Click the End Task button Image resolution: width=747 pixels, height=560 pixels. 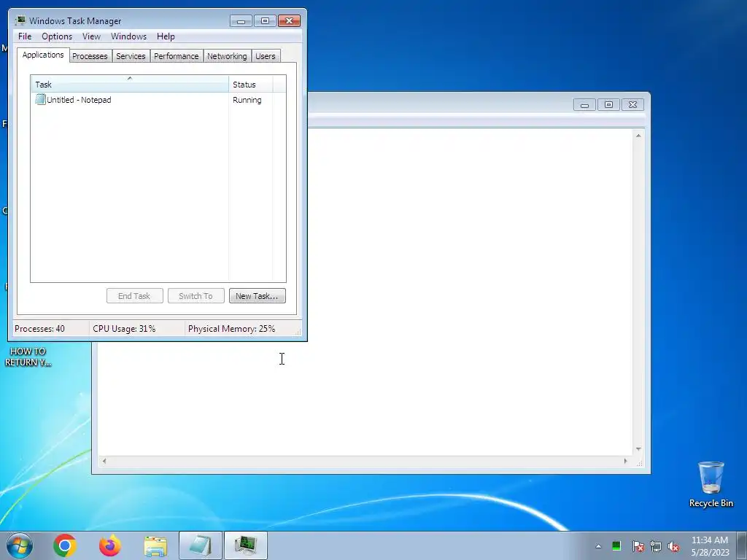[x=134, y=296]
